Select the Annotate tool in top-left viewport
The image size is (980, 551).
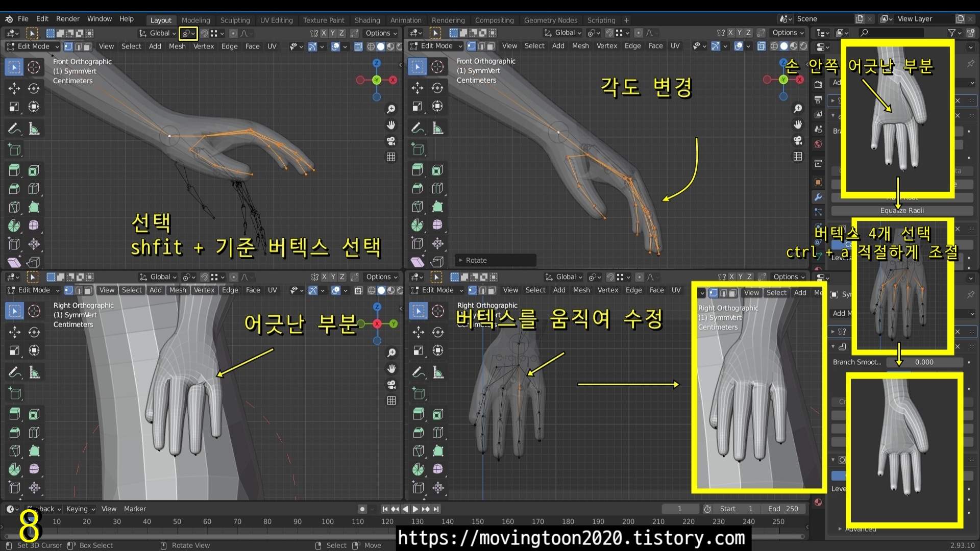(x=14, y=129)
